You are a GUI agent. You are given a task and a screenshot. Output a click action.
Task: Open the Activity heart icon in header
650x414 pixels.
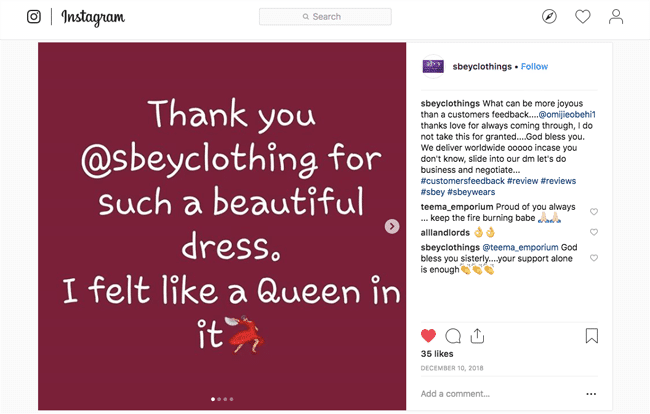582,17
